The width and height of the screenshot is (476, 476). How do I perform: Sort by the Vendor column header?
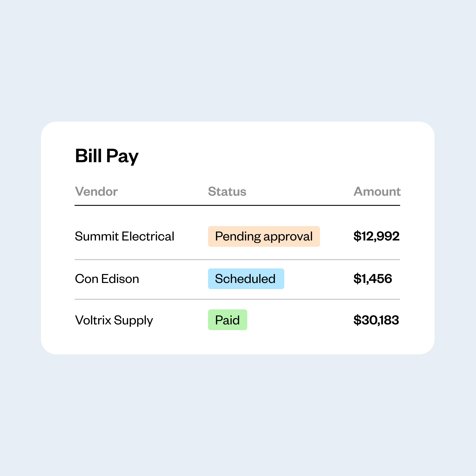click(x=96, y=191)
